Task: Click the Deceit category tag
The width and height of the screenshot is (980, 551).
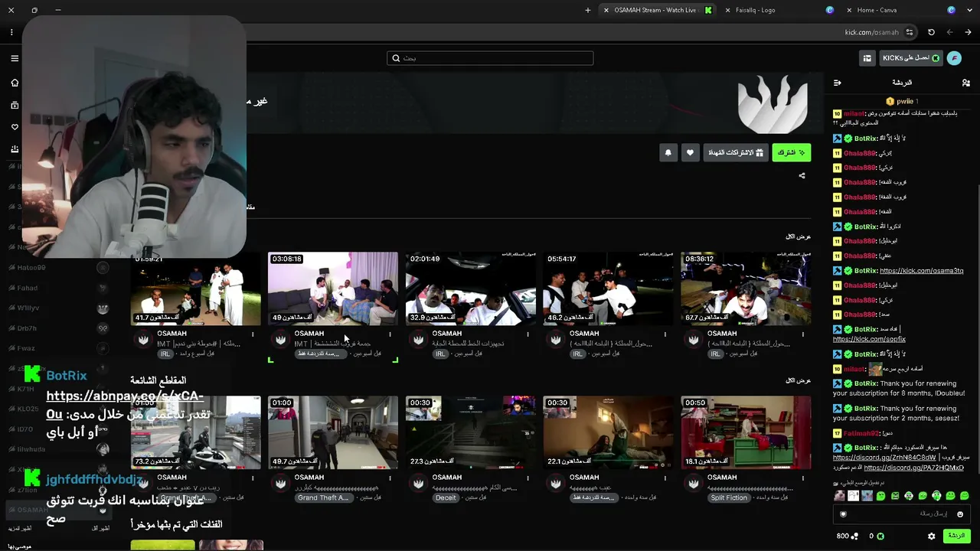Action: [x=446, y=497]
